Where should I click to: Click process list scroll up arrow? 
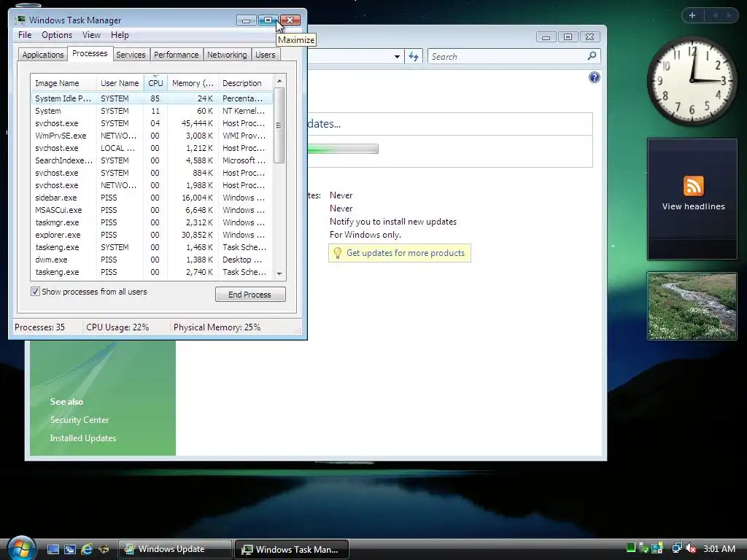pyautogui.click(x=279, y=81)
